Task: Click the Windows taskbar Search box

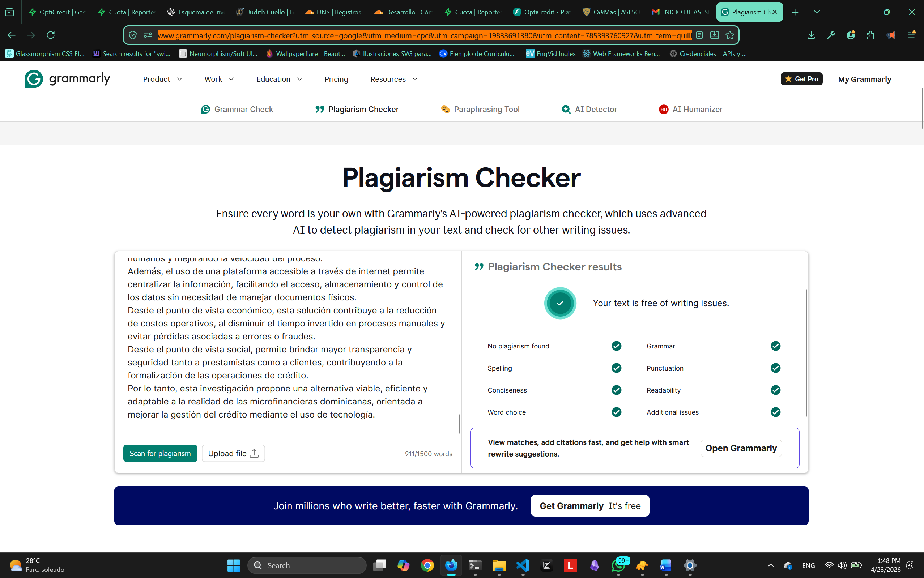Action: click(x=307, y=565)
